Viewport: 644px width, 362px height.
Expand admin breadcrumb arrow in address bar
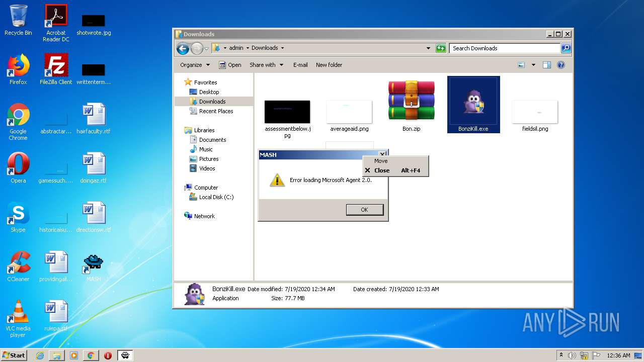[247, 48]
